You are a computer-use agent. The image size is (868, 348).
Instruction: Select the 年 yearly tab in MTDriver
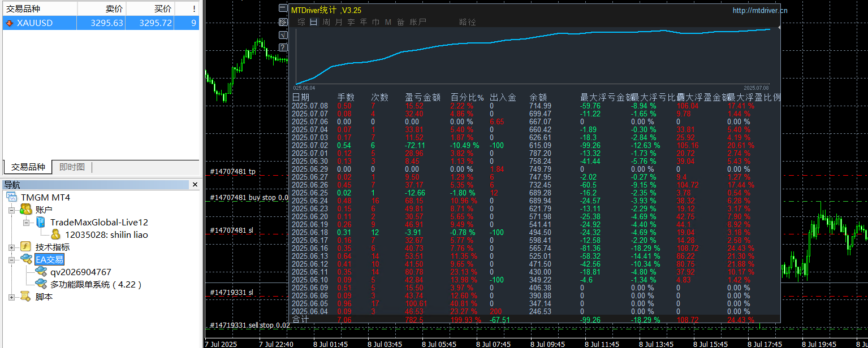pyautogui.click(x=364, y=22)
